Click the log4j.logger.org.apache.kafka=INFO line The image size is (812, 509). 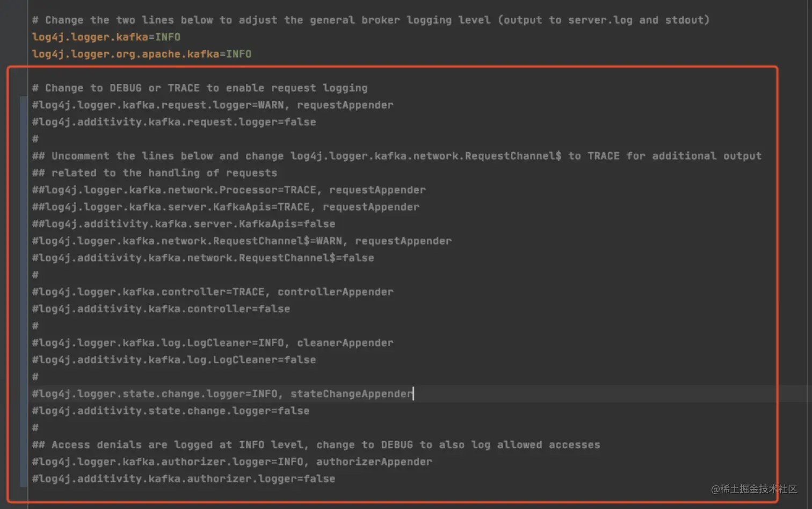[x=142, y=54]
